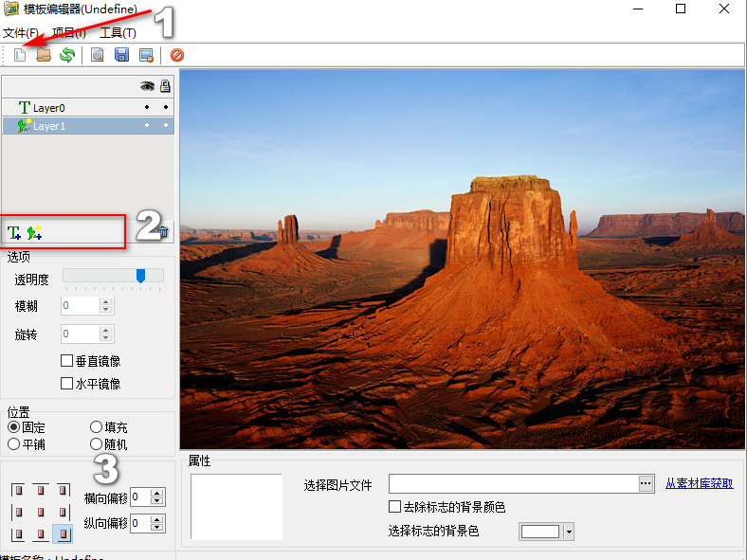Image resolution: width=747 pixels, height=560 pixels.
Task: Click the 选择图片文件 path field
Action: [514, 483]
